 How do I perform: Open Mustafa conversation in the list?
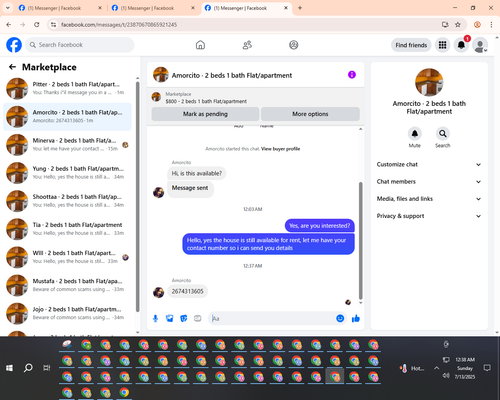coord(67,285)
